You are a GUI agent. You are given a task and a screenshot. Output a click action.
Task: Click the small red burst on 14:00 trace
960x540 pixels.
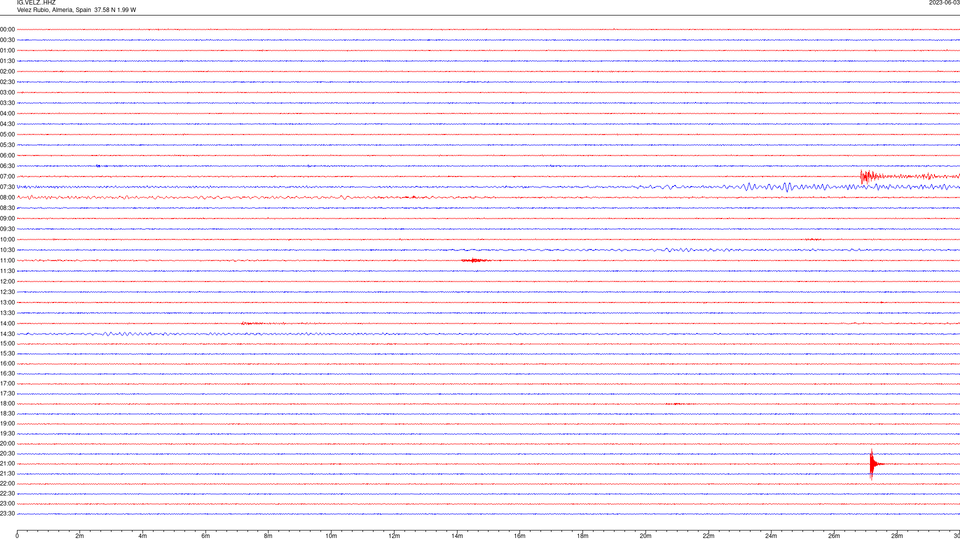point(252,323)
